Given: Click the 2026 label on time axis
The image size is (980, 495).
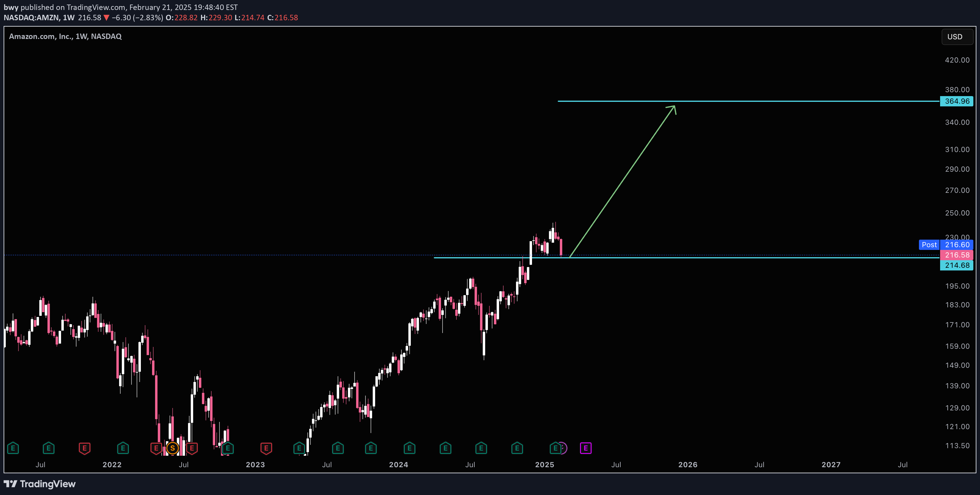Looking at the screenshot, I should point(688,464).
